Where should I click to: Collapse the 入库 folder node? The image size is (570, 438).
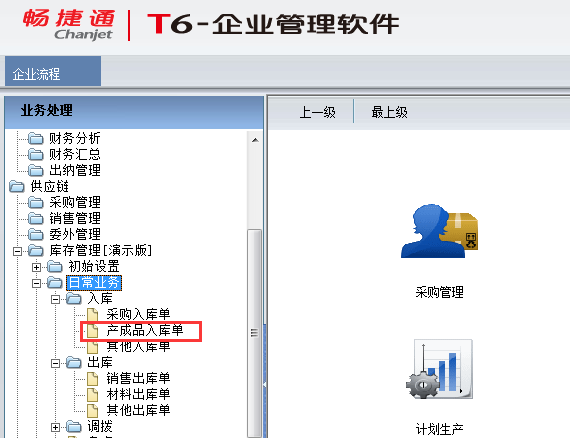point(55,300)
